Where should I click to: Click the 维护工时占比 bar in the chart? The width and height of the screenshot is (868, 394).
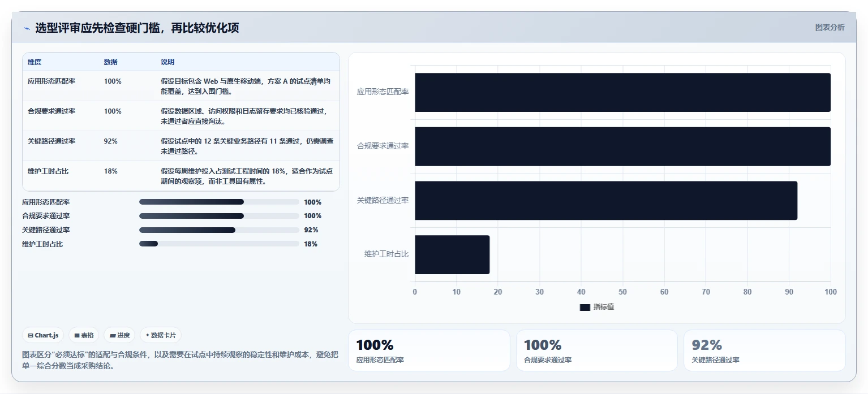(x=452, y=254)
